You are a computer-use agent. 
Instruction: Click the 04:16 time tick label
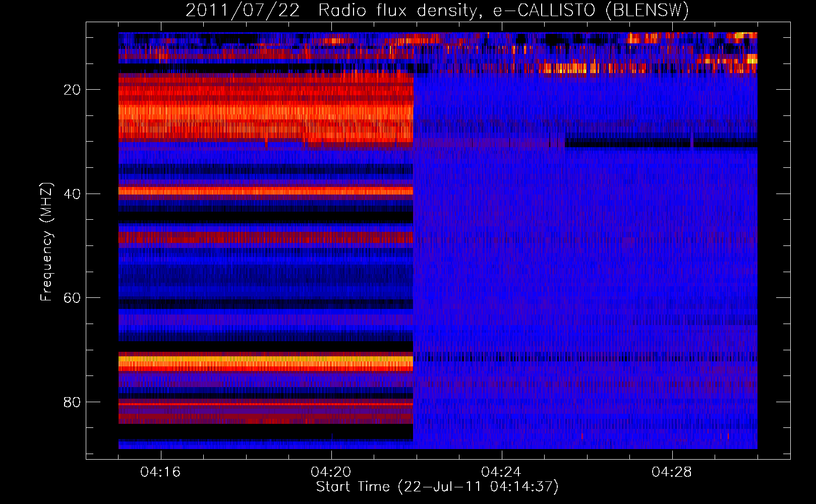click(160, 472)
